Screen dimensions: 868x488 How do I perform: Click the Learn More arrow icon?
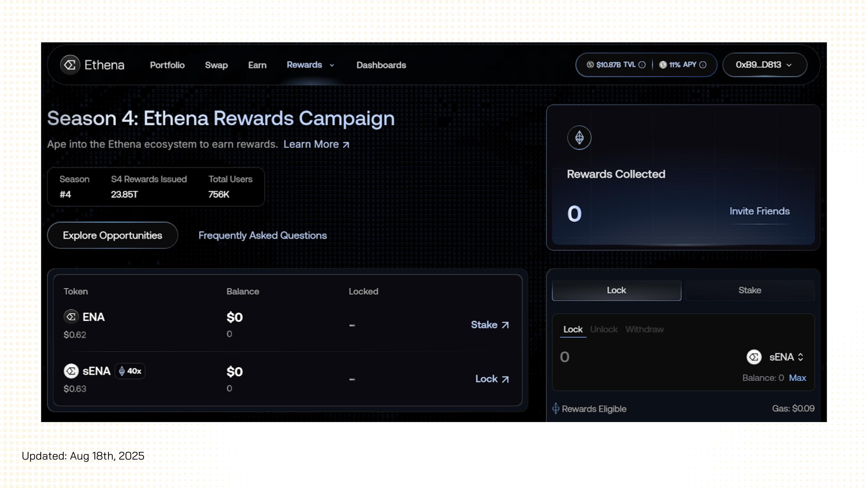pyautogui.click(x=346, y=145)
